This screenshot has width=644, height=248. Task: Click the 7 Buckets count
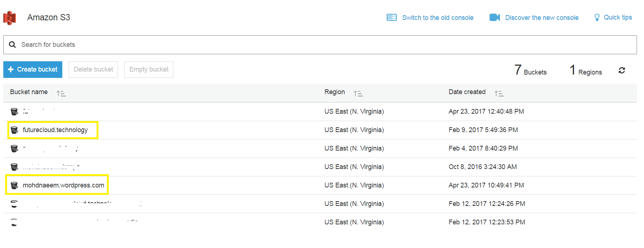530,70
